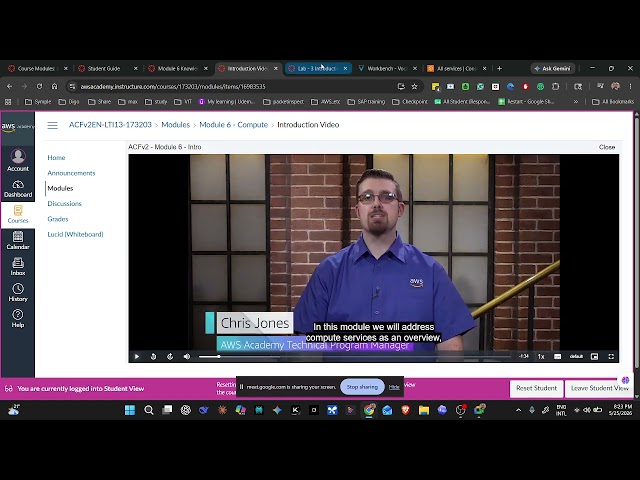The image size is (640, 480).
Task: Open the 1x playback speed menu
Action: (x=541, y=356)
